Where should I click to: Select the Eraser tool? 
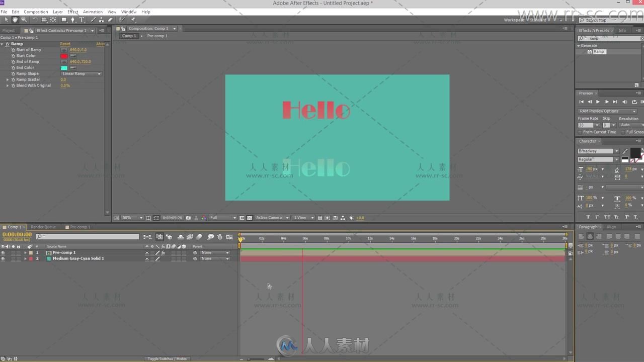pos(110,20)
